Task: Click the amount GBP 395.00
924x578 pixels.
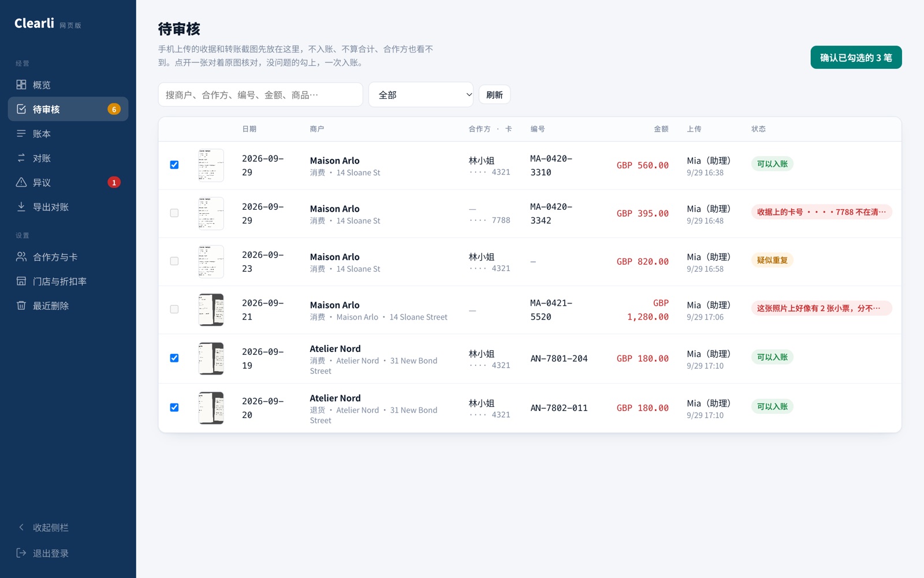Action: pos(642,213)
